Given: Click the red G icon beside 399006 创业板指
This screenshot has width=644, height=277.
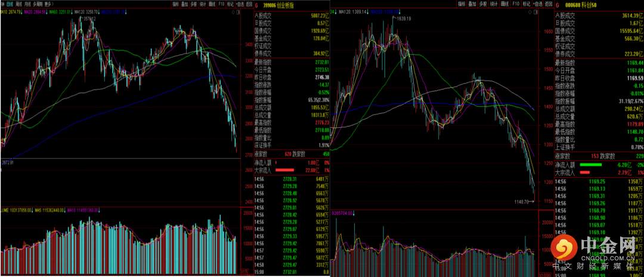Looking at the screenshot, I should pos(256,6).
